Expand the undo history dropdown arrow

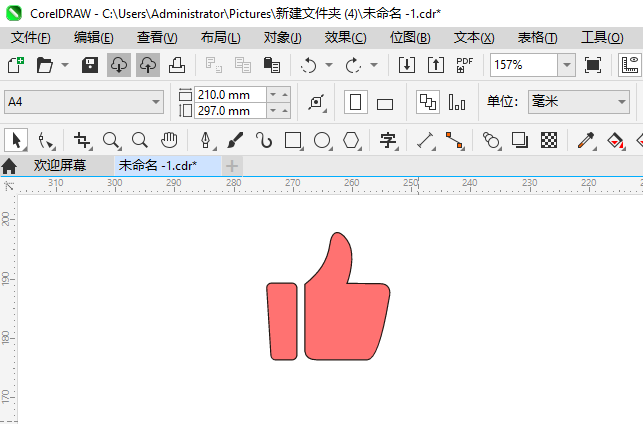point(329,65)
